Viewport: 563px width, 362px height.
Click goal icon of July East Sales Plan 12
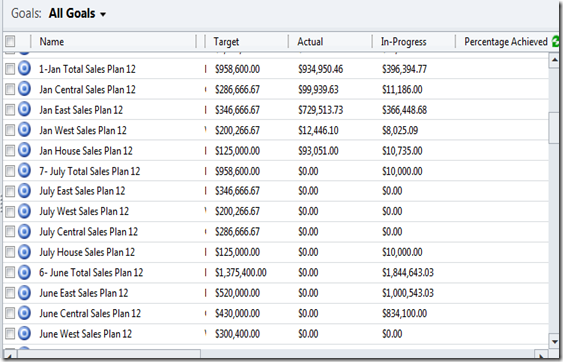pyautogui.click(x=24, y=191)
